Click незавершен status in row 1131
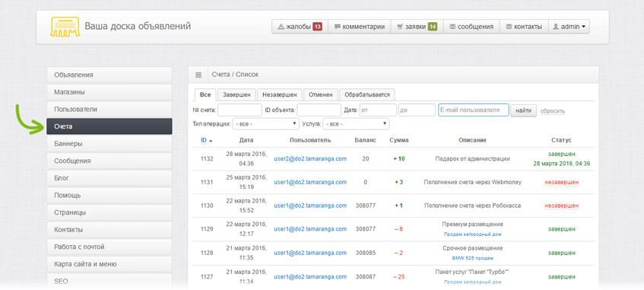 click(x=561, y=182)
